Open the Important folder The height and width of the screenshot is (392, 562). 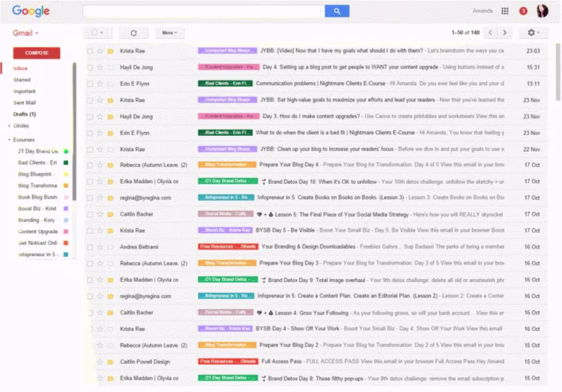[25, 91]
